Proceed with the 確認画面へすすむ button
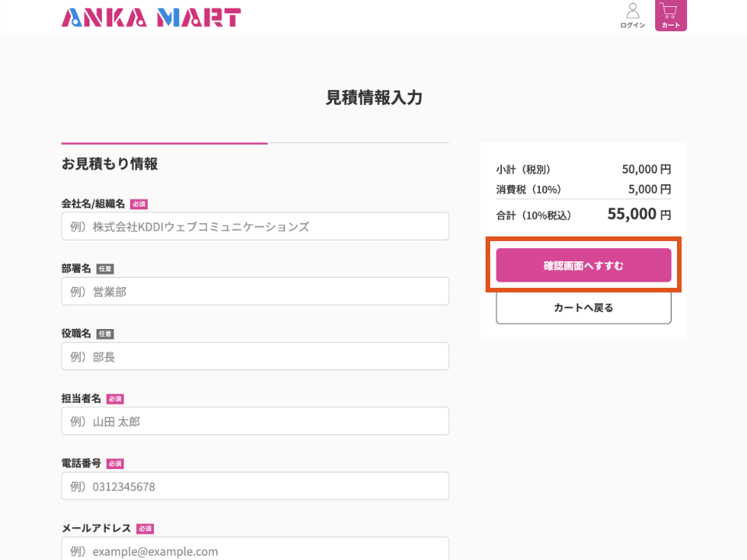 pyautogui.click(x=584, y=265)
